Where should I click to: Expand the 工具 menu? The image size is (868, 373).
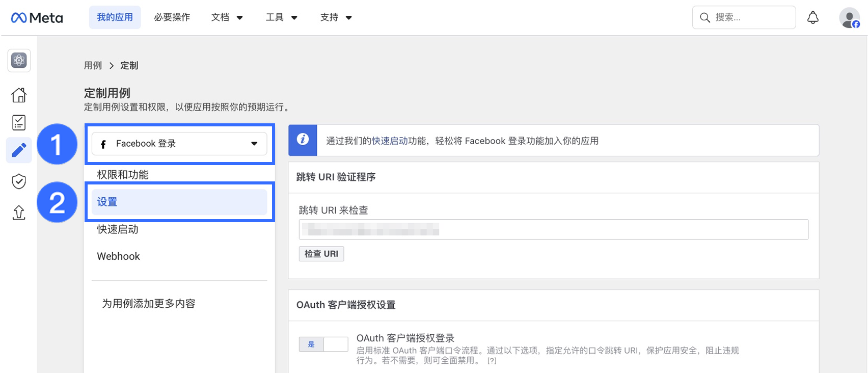282,18
